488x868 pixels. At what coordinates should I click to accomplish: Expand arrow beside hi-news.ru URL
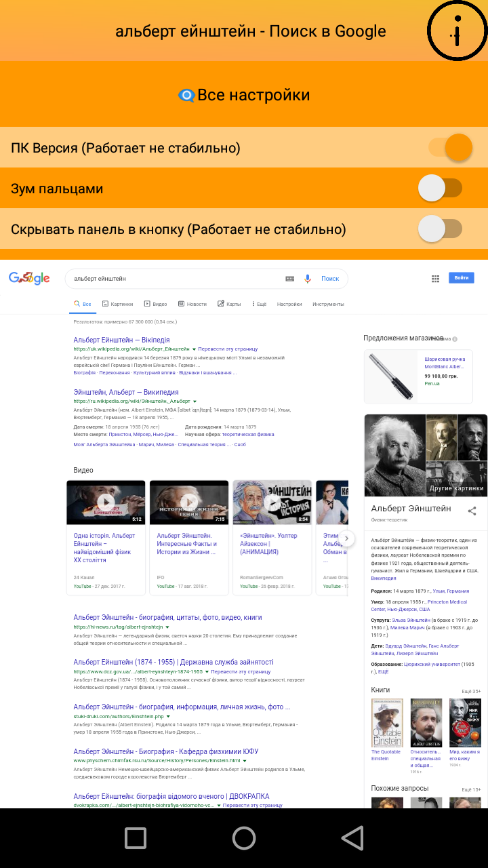pos(167,627)
